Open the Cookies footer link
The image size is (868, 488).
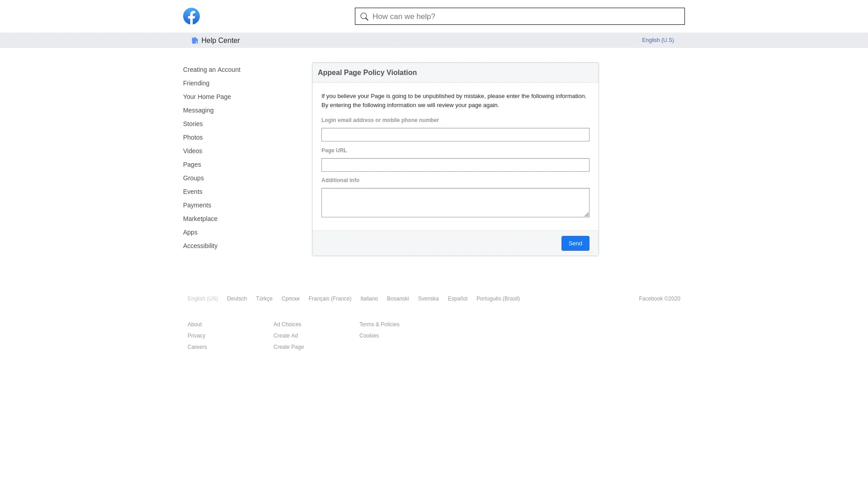coord(369,336)
